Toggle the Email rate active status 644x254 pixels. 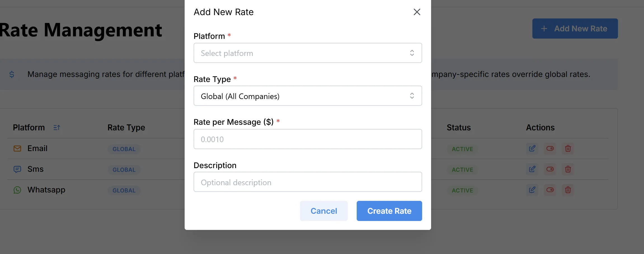click(x=550, y=149)
